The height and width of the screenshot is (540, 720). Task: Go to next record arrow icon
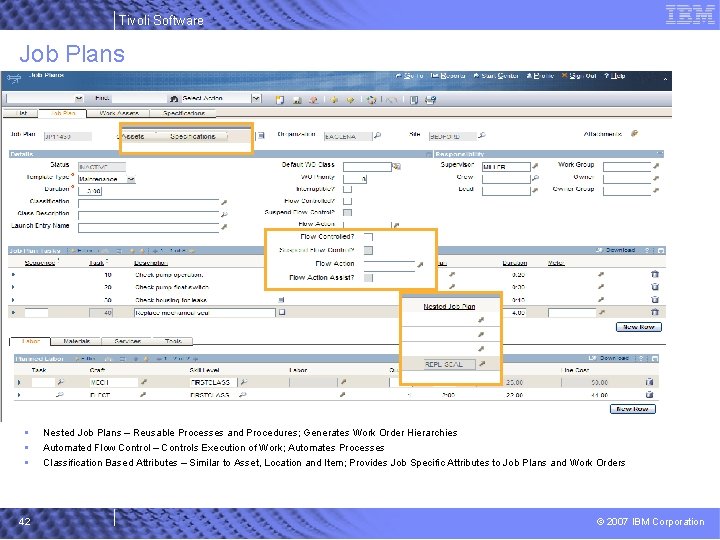350,100
